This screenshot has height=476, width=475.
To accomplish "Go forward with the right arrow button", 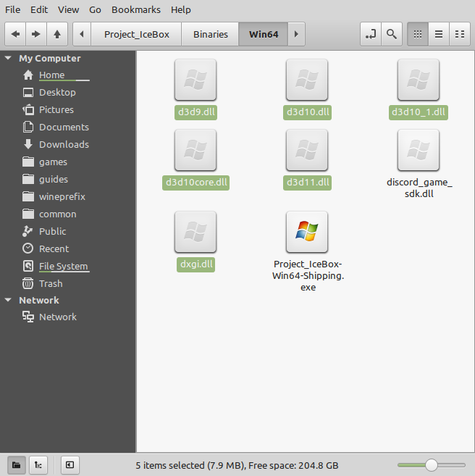I will click(36, 34).
